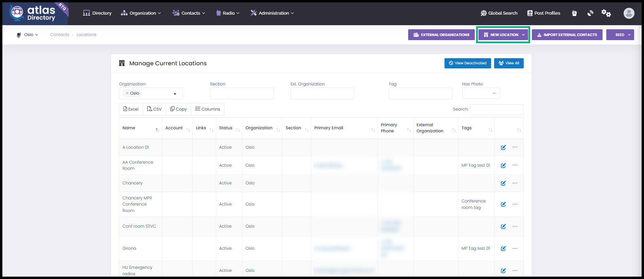Edit the Conf room STVC row
Screen dimensions: 644x279
(x=503, y=226)
